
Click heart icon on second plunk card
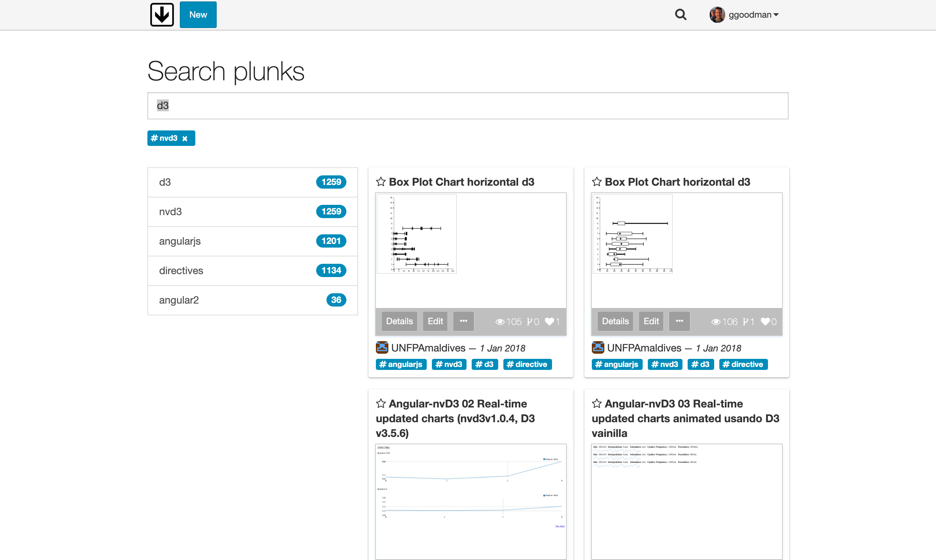[x=765, y=322]
